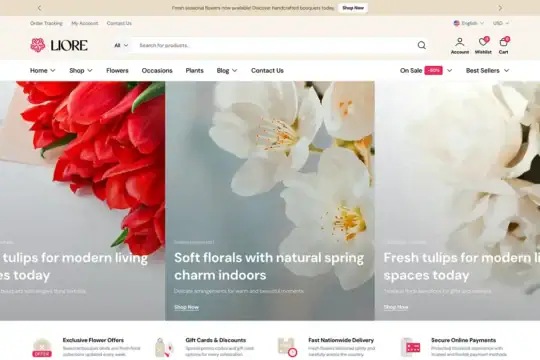The image size is (540, 360).
Task: Expand the USD currency dropdown
Action: pyautogui.click(x=501, y=23)
